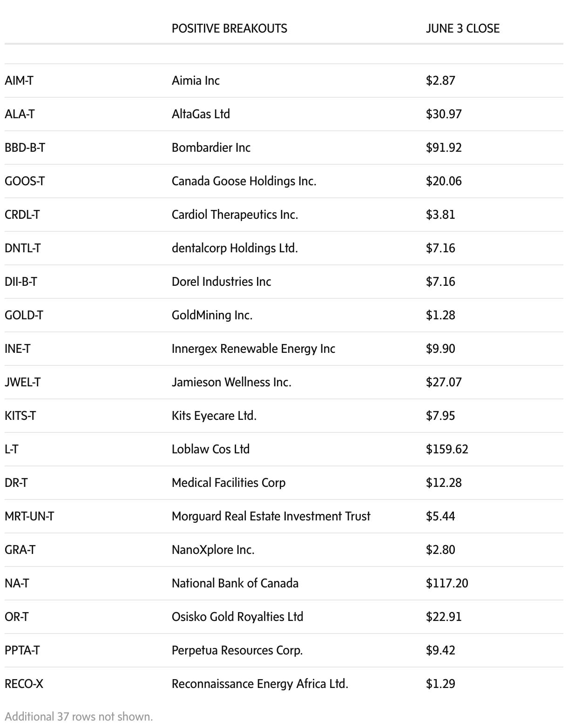
Task: Click the PPTA-T ticker symbol
Action: click(x=22, y=650)
